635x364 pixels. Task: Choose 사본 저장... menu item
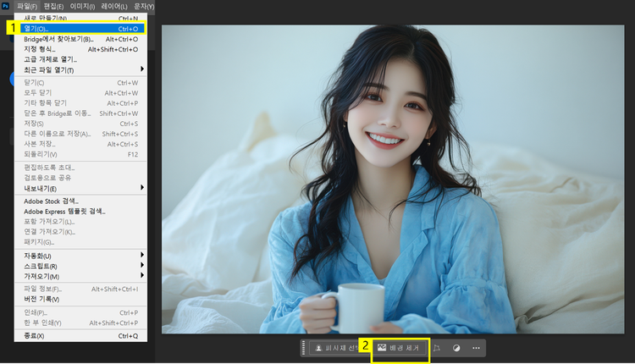[x=80, y=144]
